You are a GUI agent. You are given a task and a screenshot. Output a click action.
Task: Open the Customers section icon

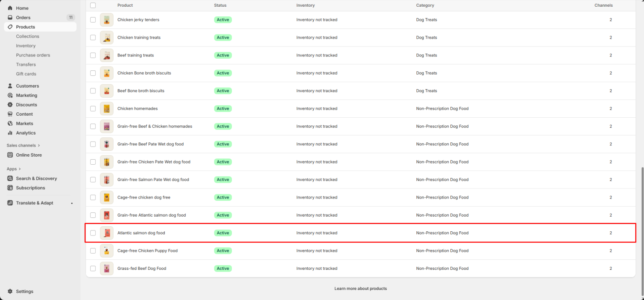[x=10, y=86]
